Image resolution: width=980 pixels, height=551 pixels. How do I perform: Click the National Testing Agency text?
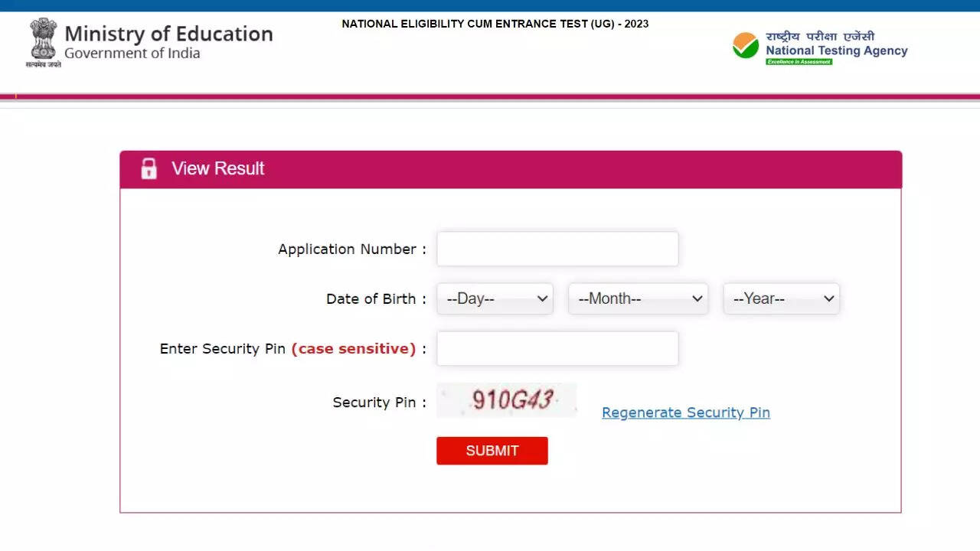coord(836,51)
